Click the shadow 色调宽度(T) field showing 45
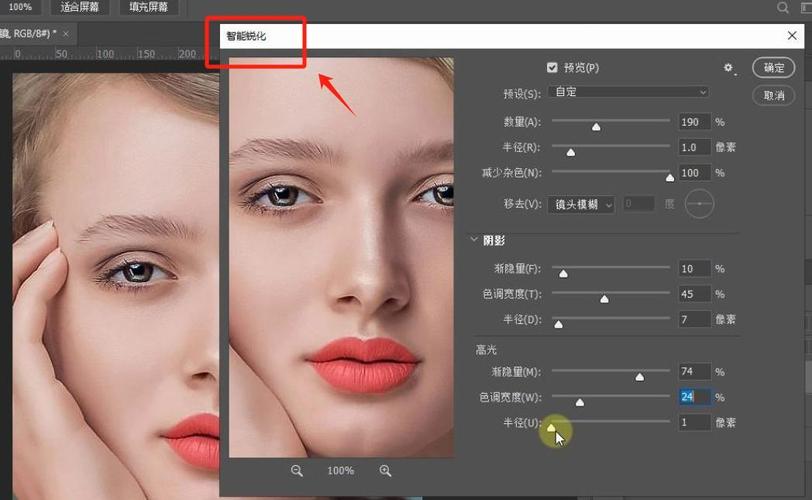Image resolution: width=812 pixels, height=500 pixels. (694, 294)
